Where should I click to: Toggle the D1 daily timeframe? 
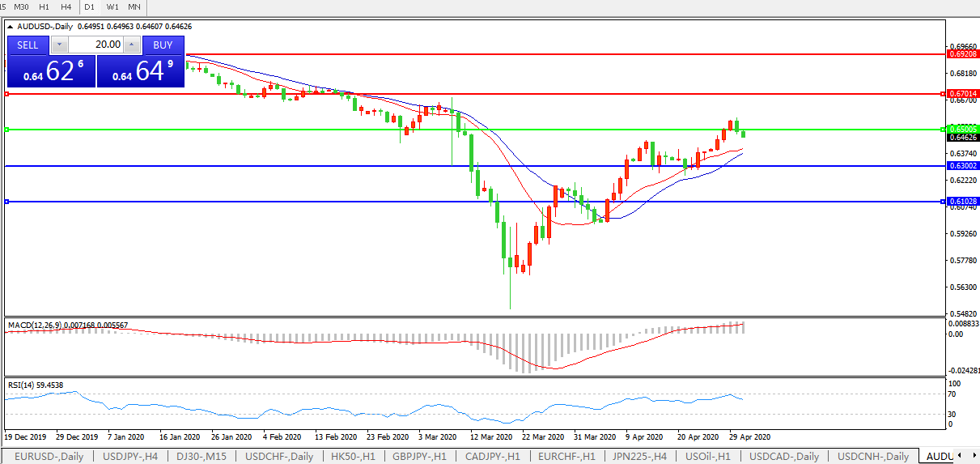90,6
